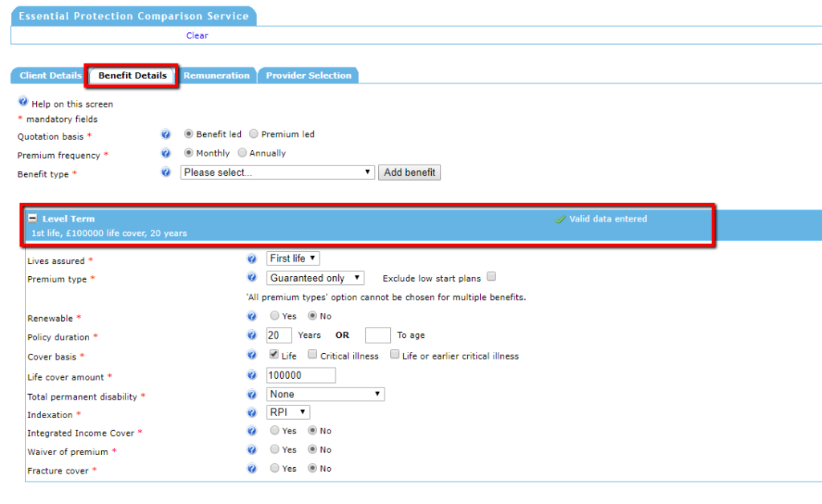Open the Benefit type dropdown
Viewport: 822px width, 504px height.
278,173
